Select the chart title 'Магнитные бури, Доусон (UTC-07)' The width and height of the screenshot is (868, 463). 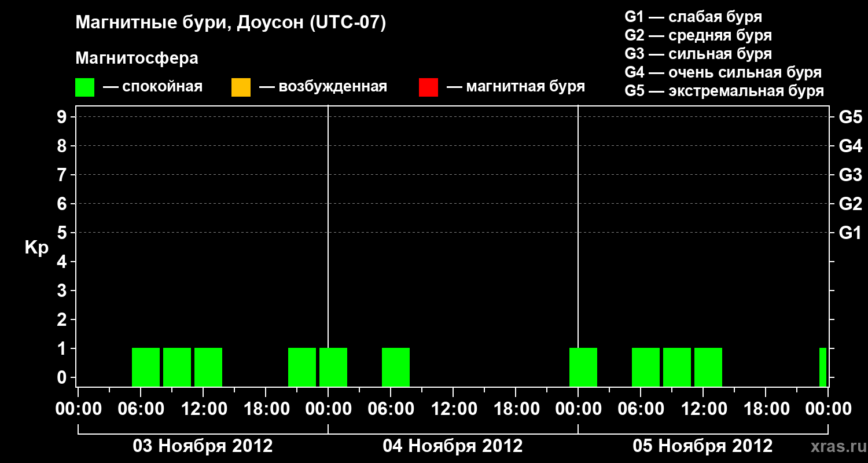click(230, 24)
